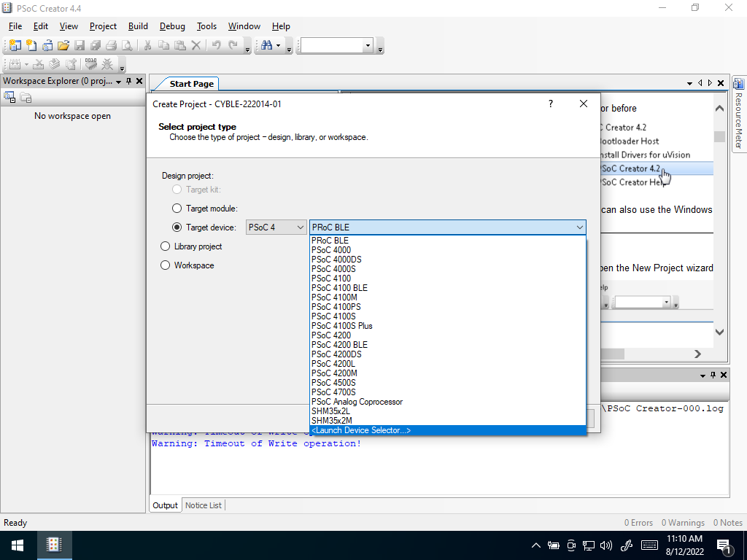Viewport: 747px width, 560px height.
Task: Select PSoC 4200M from the list
Action: tap(447, 373)
